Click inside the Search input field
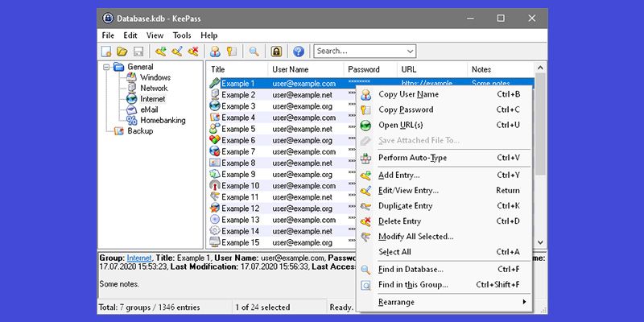644x322 pixels. pyautogui.click(x=358, y=52)
